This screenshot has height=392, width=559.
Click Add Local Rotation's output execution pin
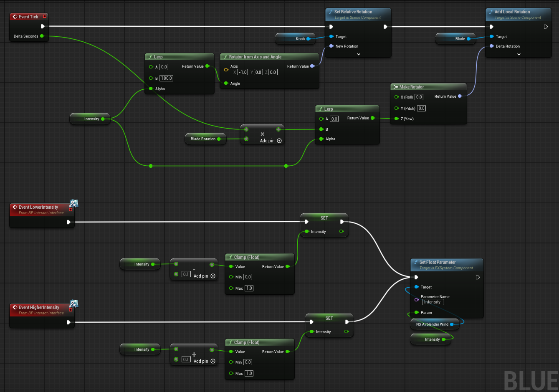point(546,27)
